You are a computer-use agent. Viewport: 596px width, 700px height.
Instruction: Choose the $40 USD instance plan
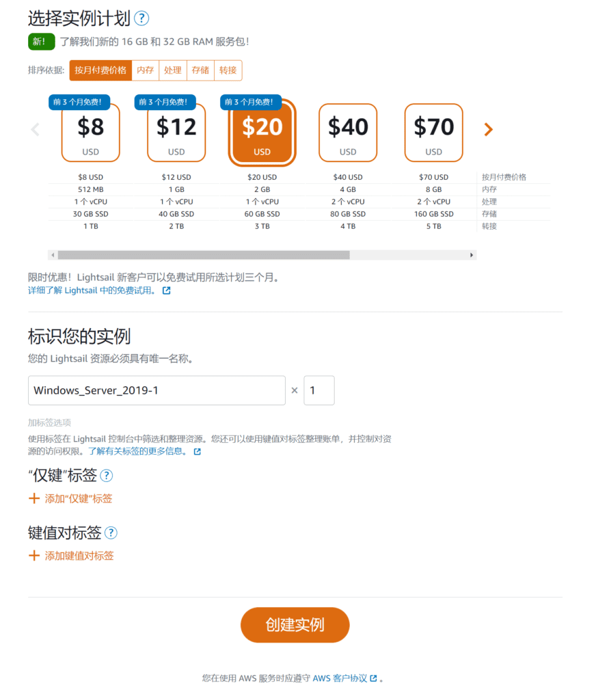pyautogui.click(x=348, y=133)
